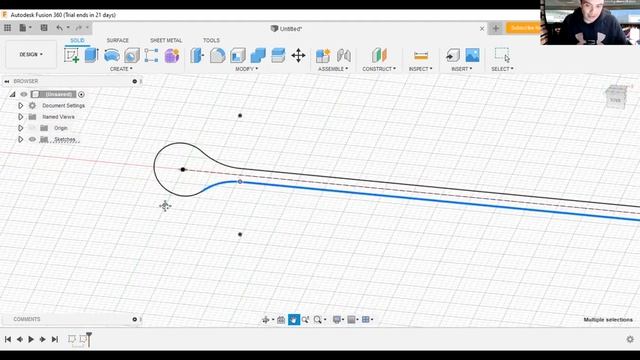
Task: Open Viewports layout options
Action: [x=366, y=320]
